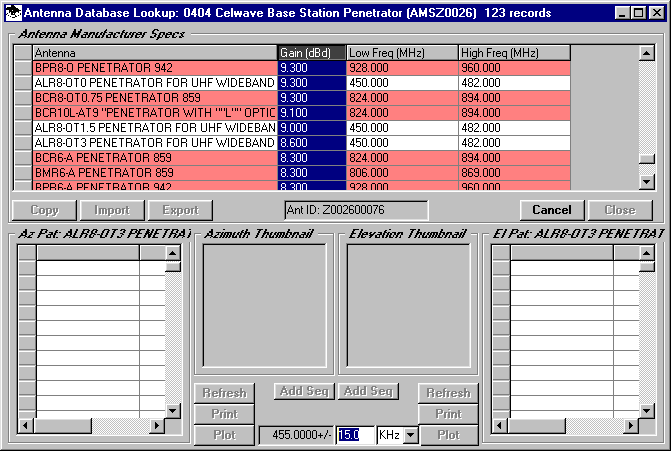Click the antenna specs scrollbar thumb
The height and width of the screenshot is (451, 671).
point(647,158)
